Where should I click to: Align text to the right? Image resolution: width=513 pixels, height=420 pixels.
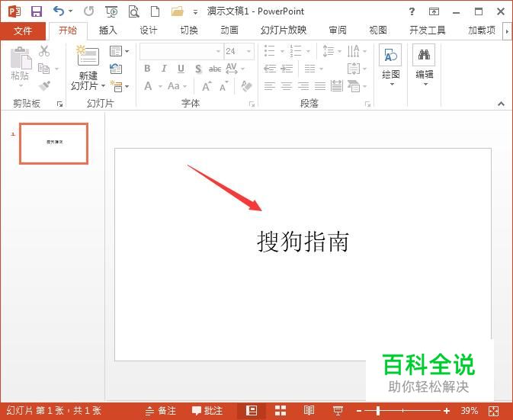(x=303, y=86)
